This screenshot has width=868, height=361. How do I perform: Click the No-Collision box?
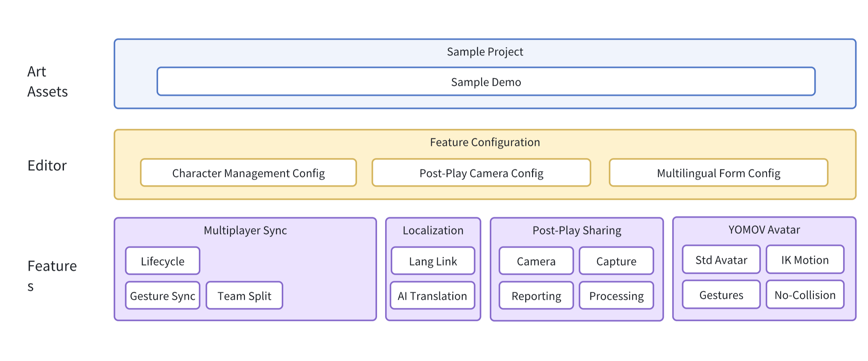pyautogui.click(x=805, y=294)
